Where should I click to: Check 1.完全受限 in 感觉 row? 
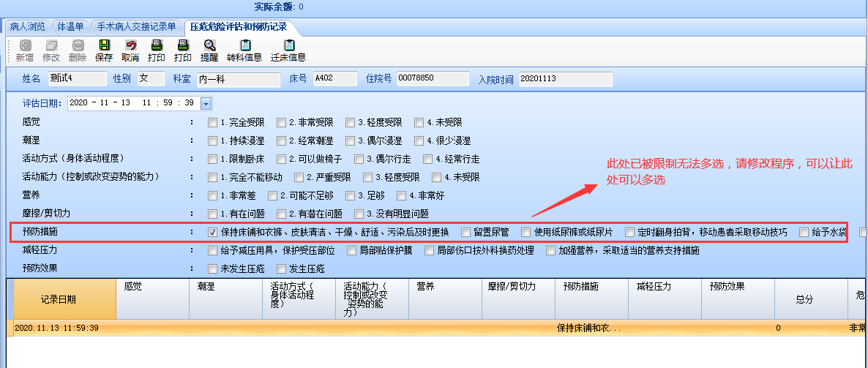(212, 122)
